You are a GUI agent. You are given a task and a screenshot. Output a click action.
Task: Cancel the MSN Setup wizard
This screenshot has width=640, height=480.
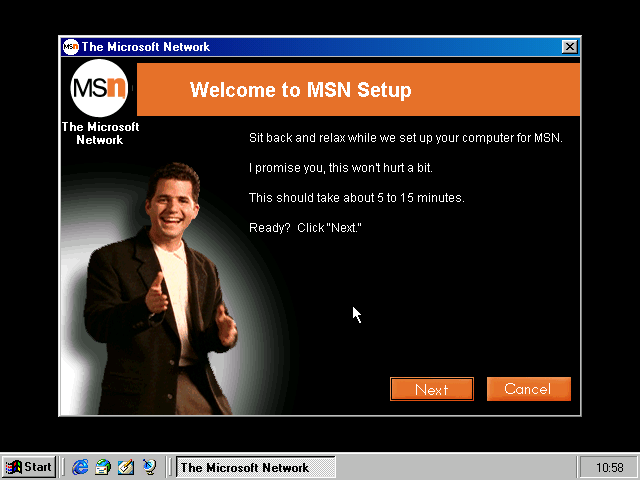[529, 389]
